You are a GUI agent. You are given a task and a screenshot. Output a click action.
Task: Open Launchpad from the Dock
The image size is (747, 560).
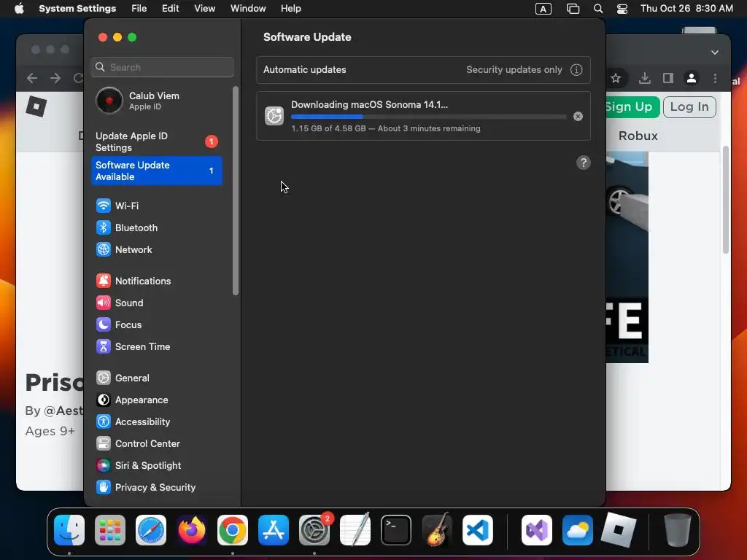pyautogui.click(x=110, y=530)
